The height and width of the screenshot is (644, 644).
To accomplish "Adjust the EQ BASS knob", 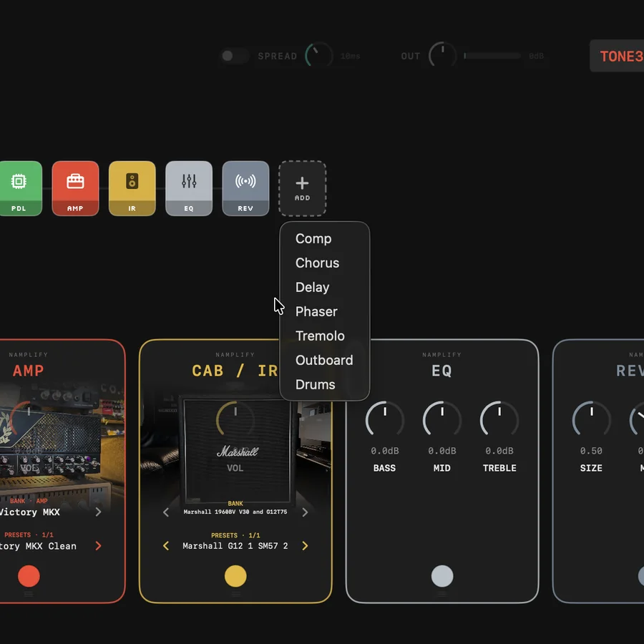I will coord(385,420).
